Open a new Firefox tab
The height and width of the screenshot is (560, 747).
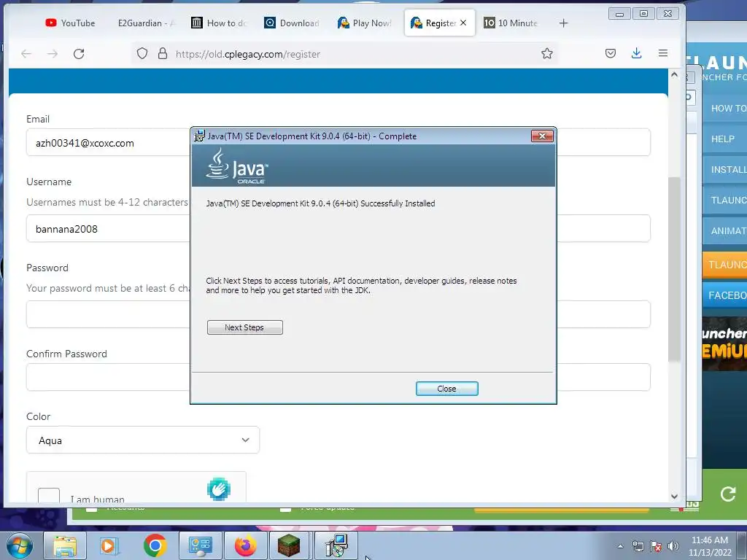click(564, 23)
